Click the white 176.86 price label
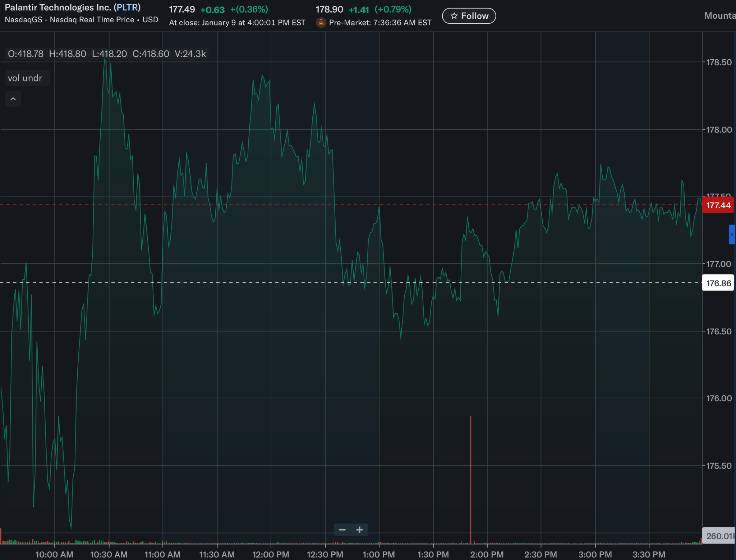This screenshot has height=560, width=736. point(718,283)
